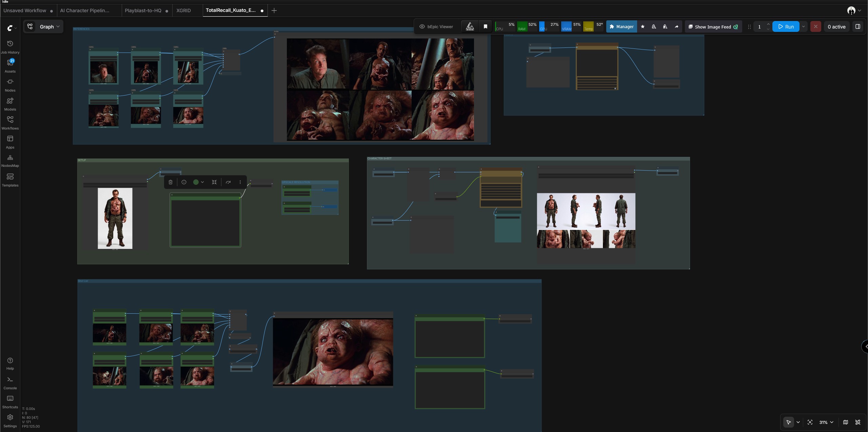Open the Models sidebar panel
This screenshot has width=868, height=432.
[x=10, y=104]
